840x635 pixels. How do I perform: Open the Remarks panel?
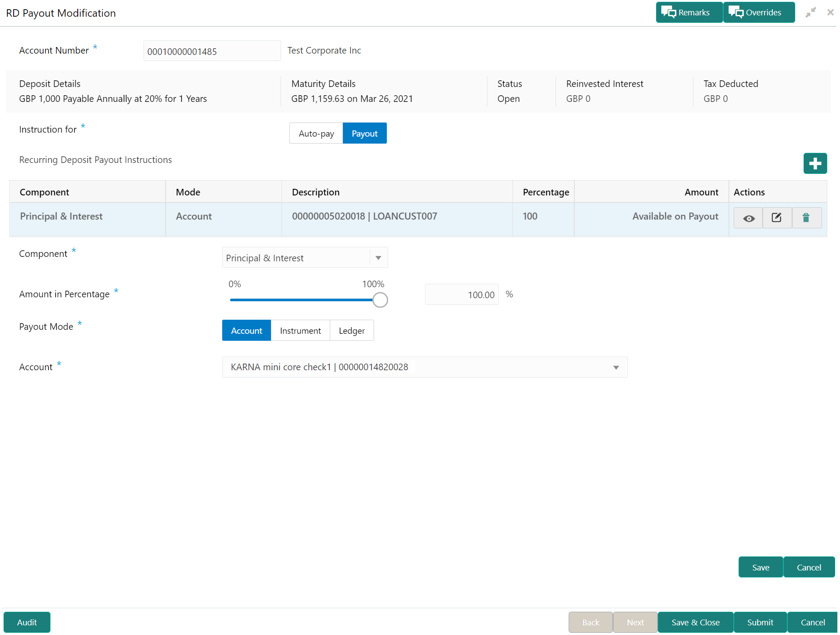click(x=689, y=12)
